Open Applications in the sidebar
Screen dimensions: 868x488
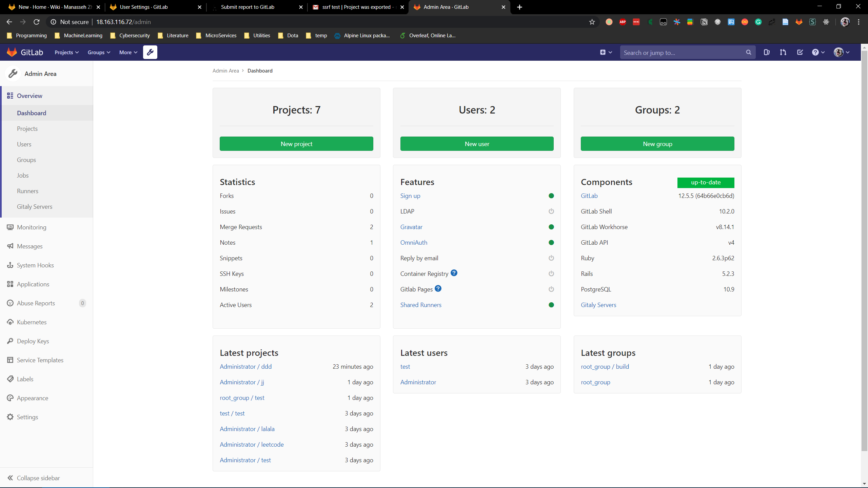46,284
